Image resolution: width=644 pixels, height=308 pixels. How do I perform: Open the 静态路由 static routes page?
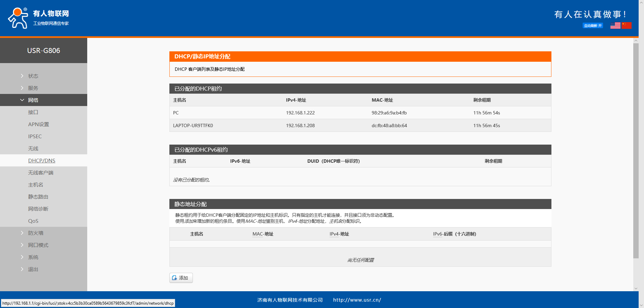click(38, 197)
